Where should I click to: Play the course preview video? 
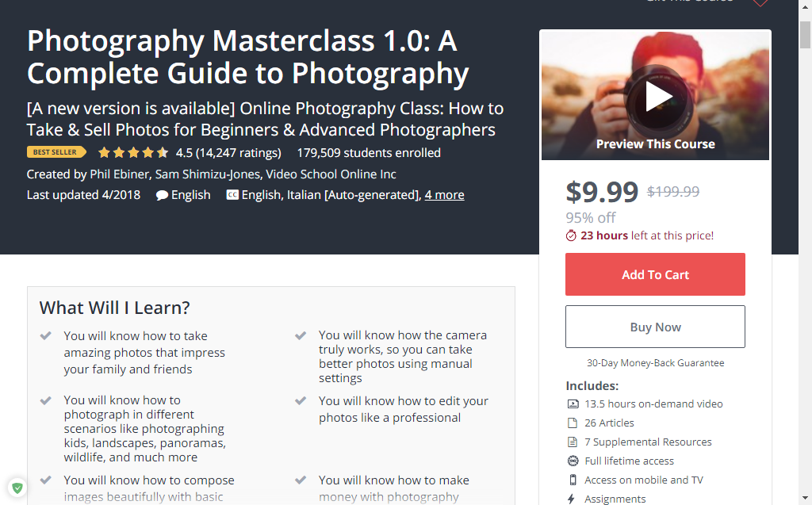click(x=658, y=97)
